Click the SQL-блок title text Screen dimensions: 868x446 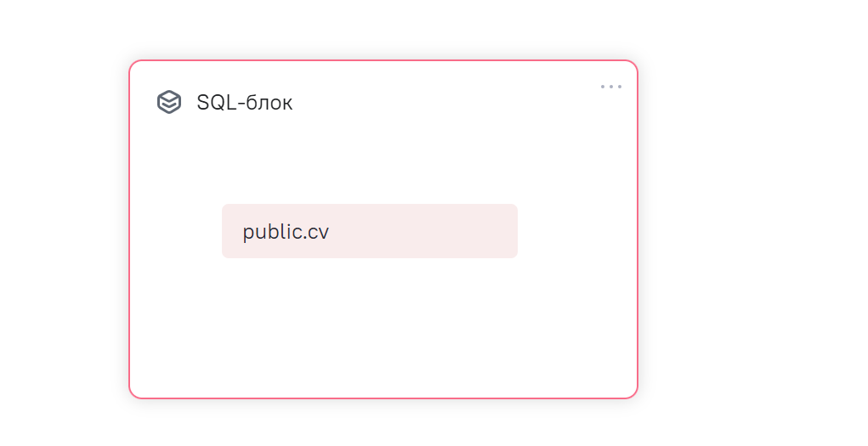pyautogui.click(x=244, y=104)
